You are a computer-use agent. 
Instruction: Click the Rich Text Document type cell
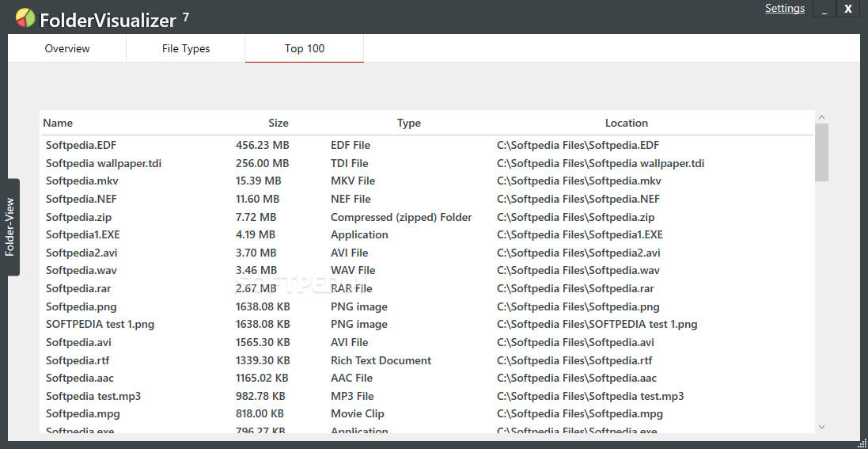(381, 360)
